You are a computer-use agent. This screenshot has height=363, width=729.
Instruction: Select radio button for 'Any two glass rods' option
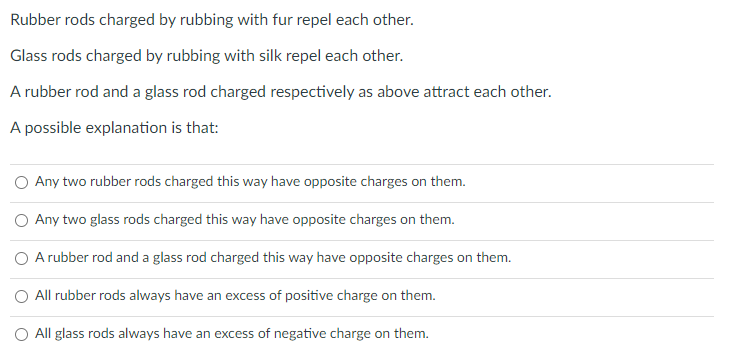[21, 221]
